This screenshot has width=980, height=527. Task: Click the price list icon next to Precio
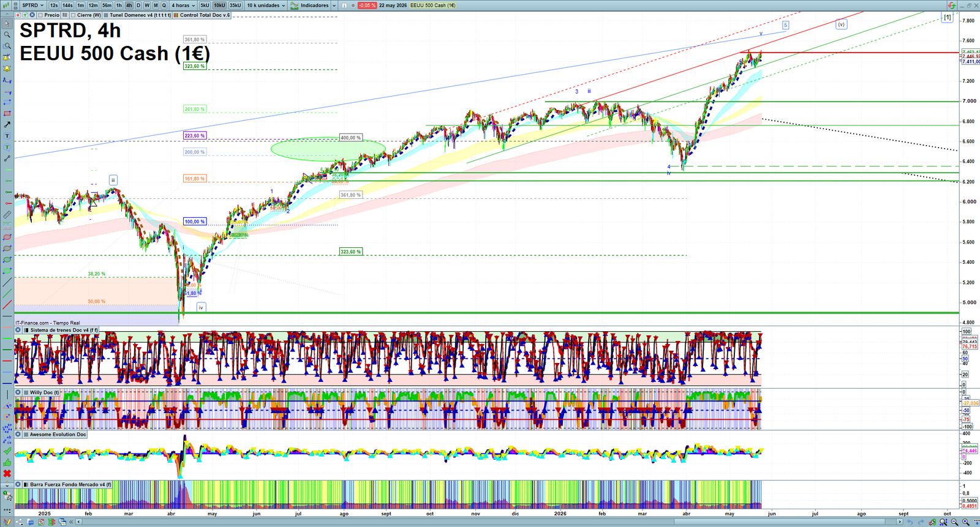[x=65, y=15]
